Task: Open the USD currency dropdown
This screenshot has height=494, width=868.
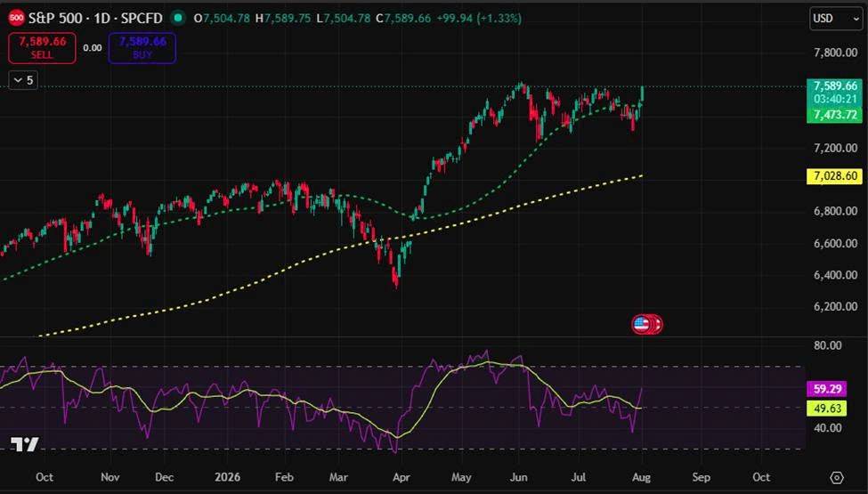Action: click(x=836, y=19)
